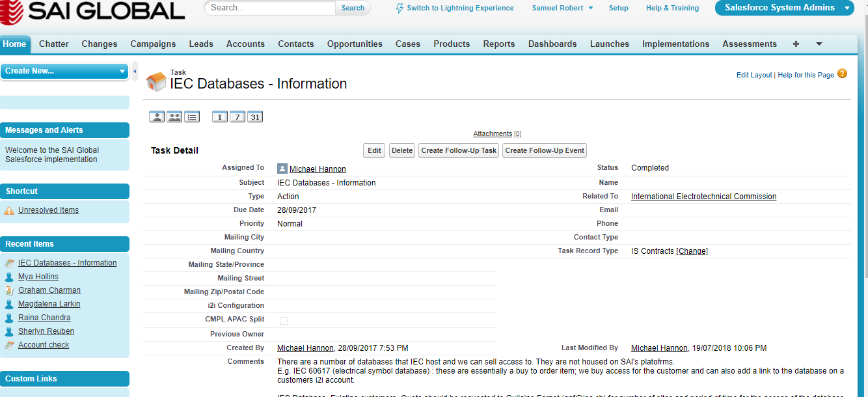Focus the global Search input field
Viewport: 868px width, 397px height.
pos(271,8)
